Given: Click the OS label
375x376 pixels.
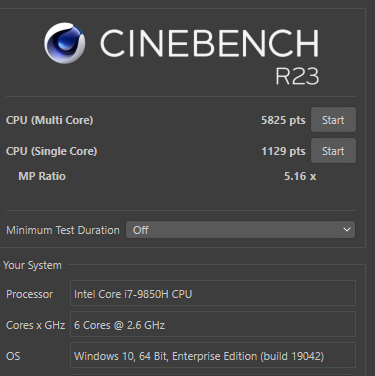Looking at the screenshot, I should coord(13,356).
